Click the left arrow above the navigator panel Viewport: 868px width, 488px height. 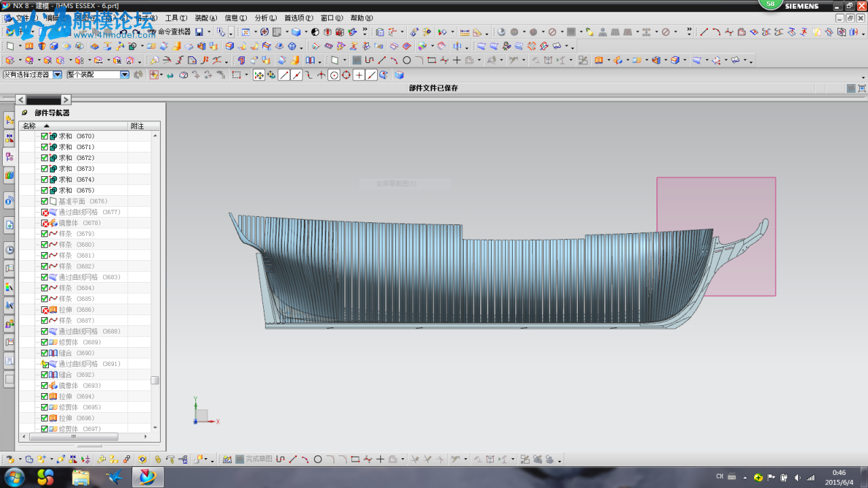click(x=20, y=100)
